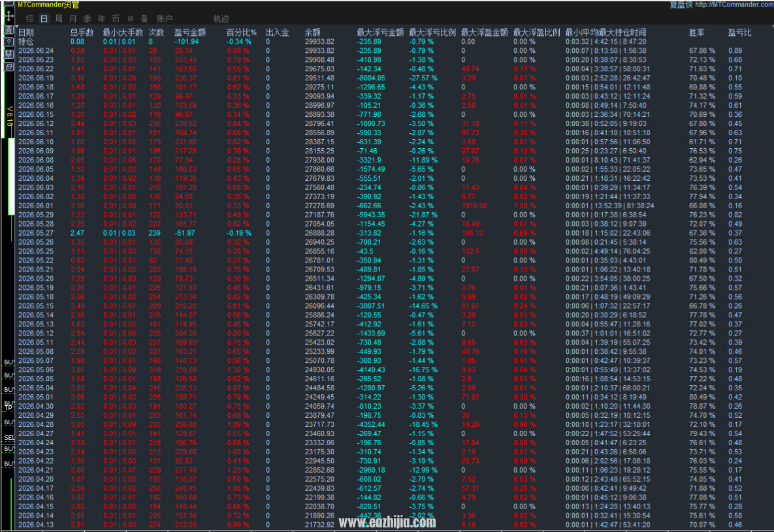Click the restore window icon in sidebar
Image resolution: width=774 pixels, height=532 pixels.
coord(8,66)
